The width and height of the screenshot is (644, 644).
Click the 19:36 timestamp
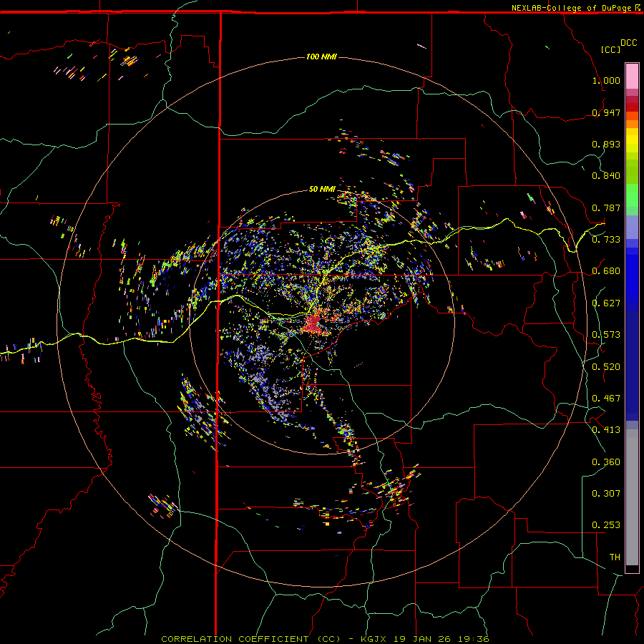[x=472, y=639]
